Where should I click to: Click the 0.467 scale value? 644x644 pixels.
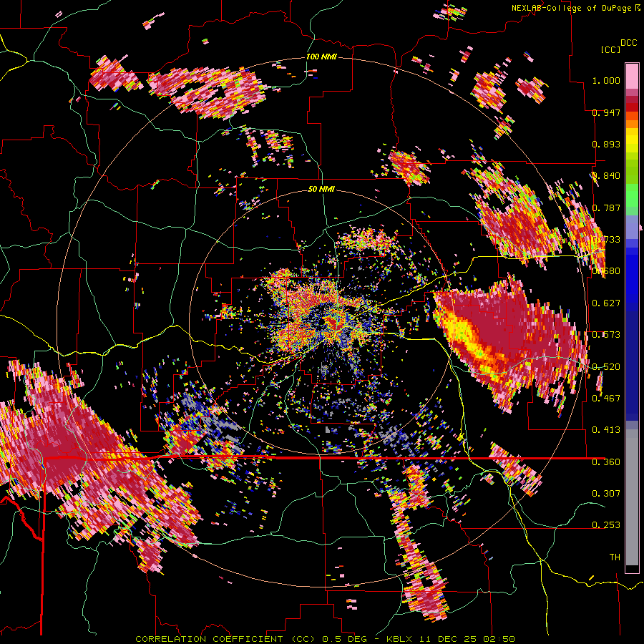tap(606, 399)
